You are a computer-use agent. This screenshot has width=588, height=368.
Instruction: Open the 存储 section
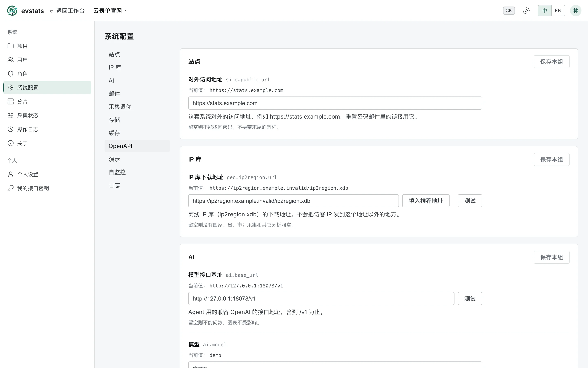[137, 120]
